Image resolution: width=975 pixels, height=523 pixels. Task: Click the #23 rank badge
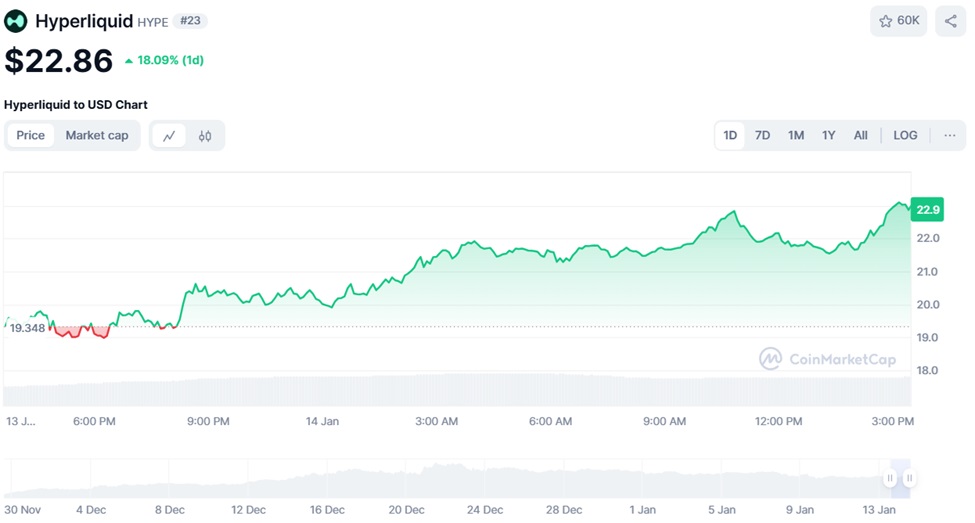point(190,21)
